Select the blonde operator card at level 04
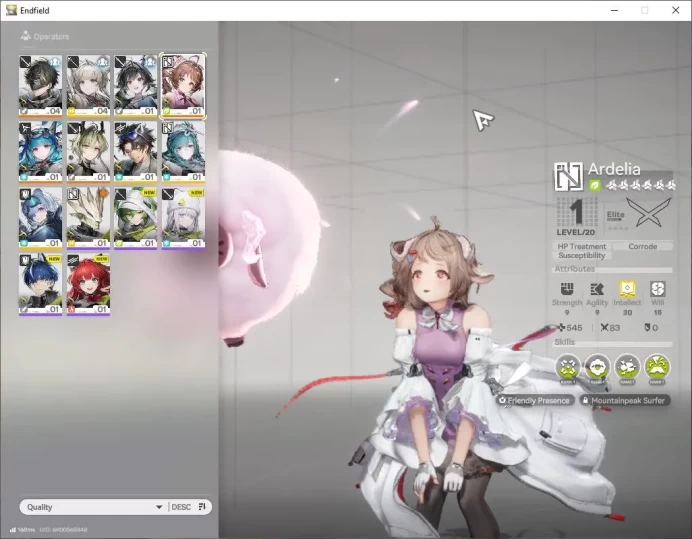 [88, 86]
